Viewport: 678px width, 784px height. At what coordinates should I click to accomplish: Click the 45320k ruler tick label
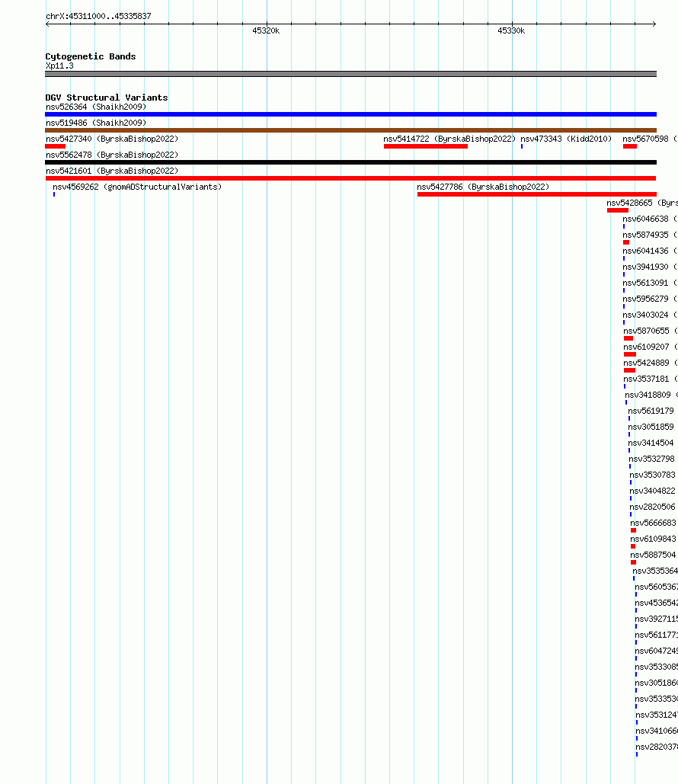tap(266, 31)
